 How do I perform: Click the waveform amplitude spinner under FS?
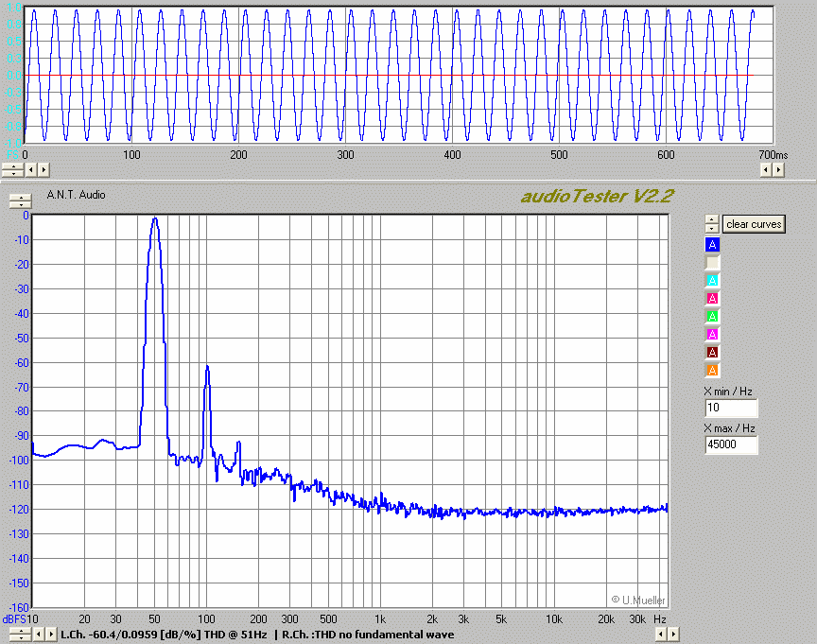pos(12,170)
